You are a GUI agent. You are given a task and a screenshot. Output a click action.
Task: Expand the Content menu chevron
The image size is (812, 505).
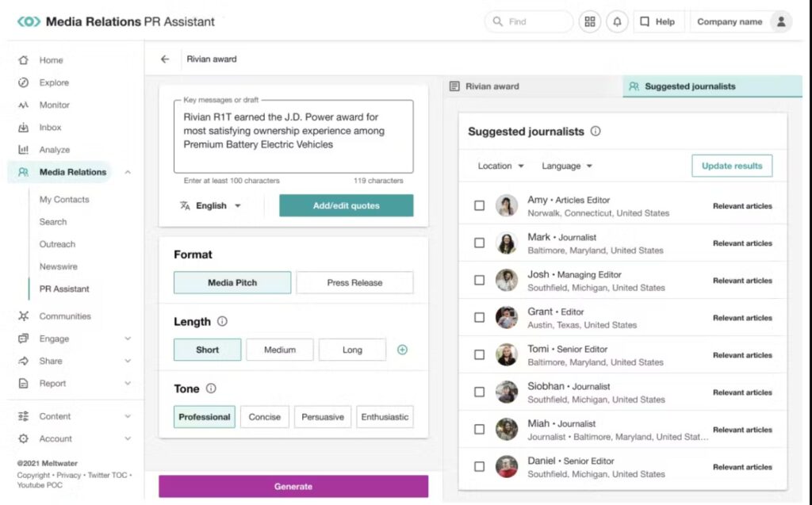point(128,416)
